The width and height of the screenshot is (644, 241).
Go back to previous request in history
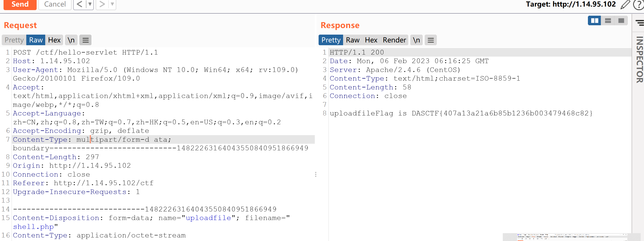click(x=79, y=4)
